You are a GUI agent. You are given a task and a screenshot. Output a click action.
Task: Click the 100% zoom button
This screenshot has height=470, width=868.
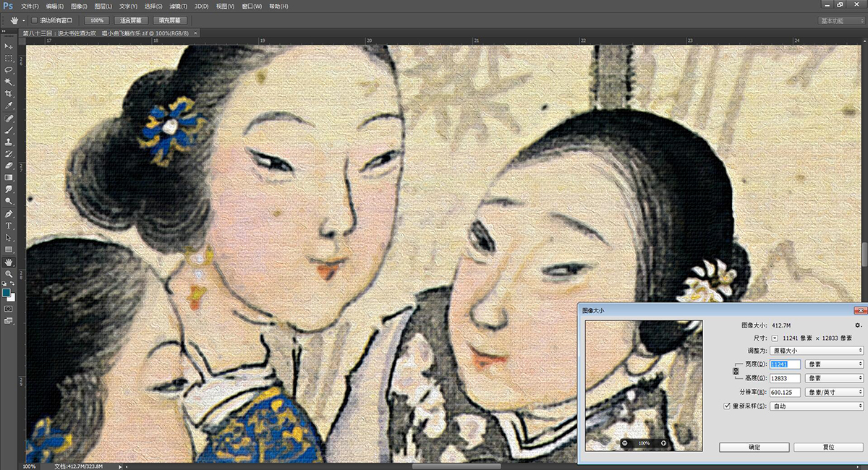point(98,20)
